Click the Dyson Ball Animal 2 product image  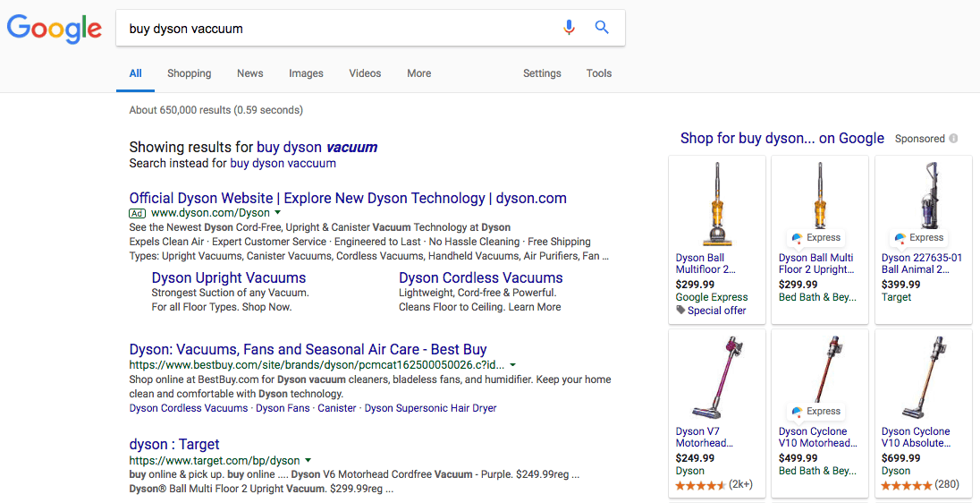coord(931,195)
